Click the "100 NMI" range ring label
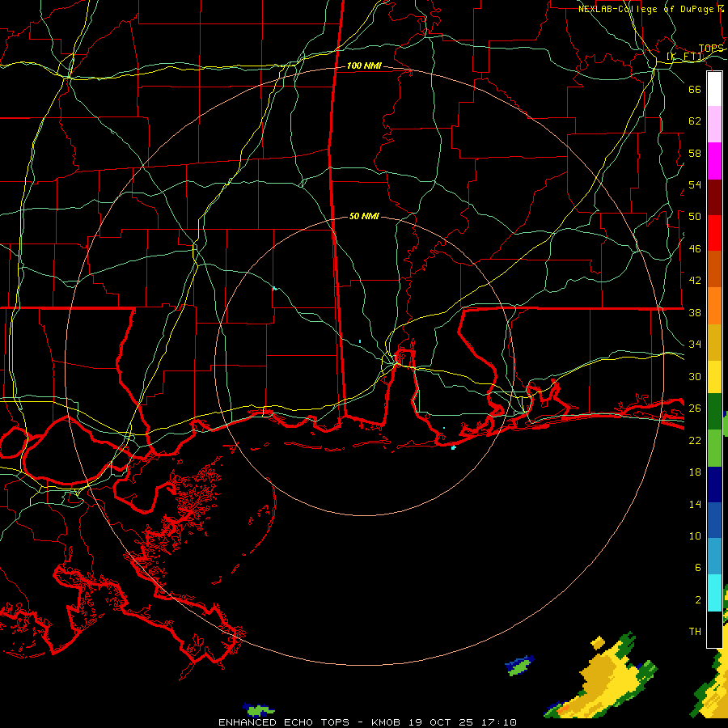Viewport: 728px width, 728px height. (x=364, y=66)
